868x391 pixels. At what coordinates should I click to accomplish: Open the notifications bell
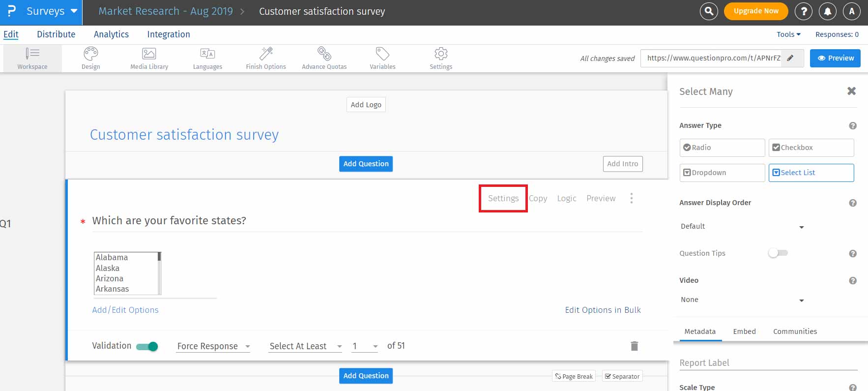point(828,11)
